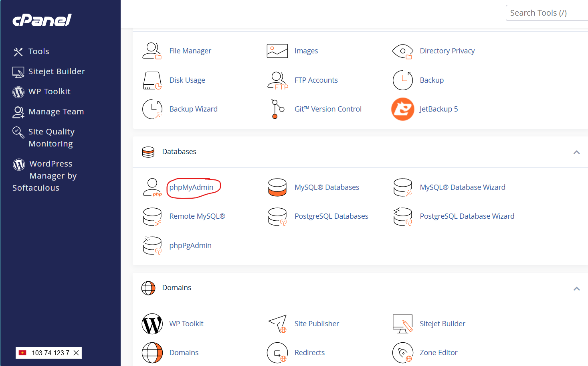
Task: Click the Backup clock icon
Action: [x=402, y=80]
